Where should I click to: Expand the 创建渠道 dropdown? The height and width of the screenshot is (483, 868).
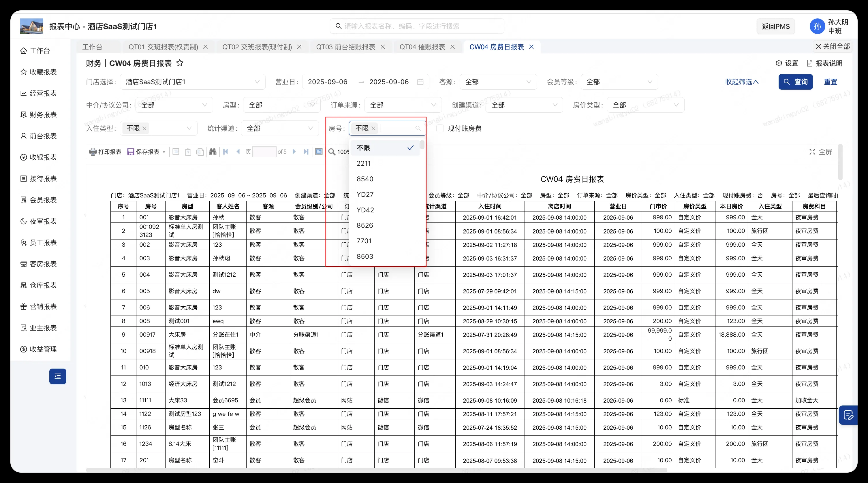[x=524, y=105]
